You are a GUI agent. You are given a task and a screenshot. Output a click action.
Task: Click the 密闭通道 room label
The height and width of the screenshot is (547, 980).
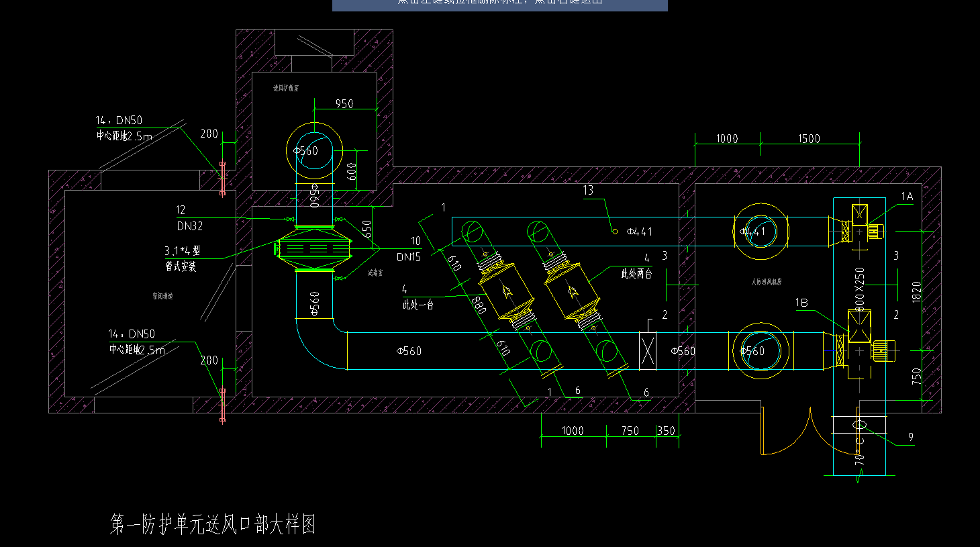[x=162, y=295]
